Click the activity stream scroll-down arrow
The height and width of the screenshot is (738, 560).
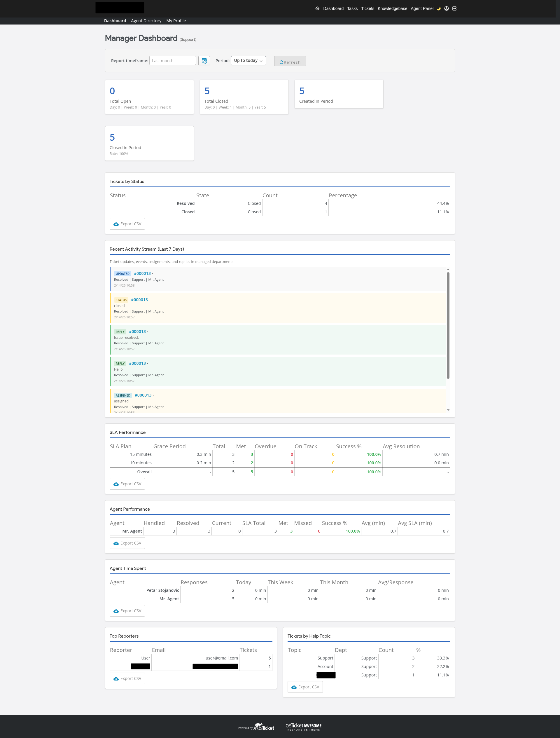[448, 410]
